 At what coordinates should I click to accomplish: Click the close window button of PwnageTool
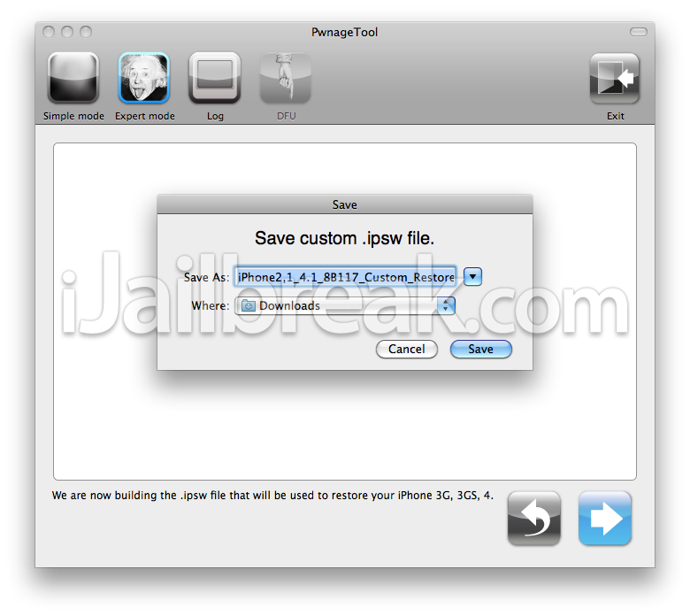click(x=49, y=32)
